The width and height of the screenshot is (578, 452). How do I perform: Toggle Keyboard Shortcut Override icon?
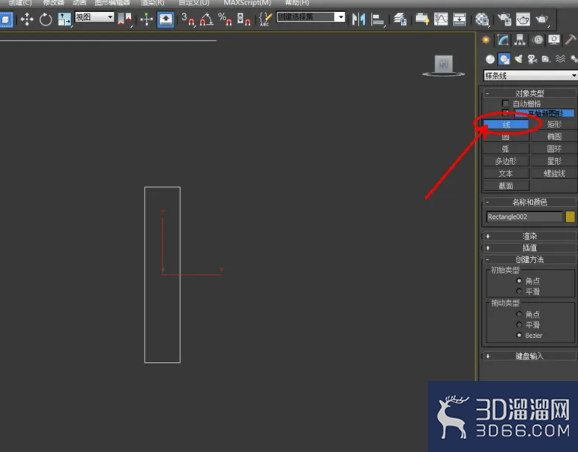coord(166,19)
